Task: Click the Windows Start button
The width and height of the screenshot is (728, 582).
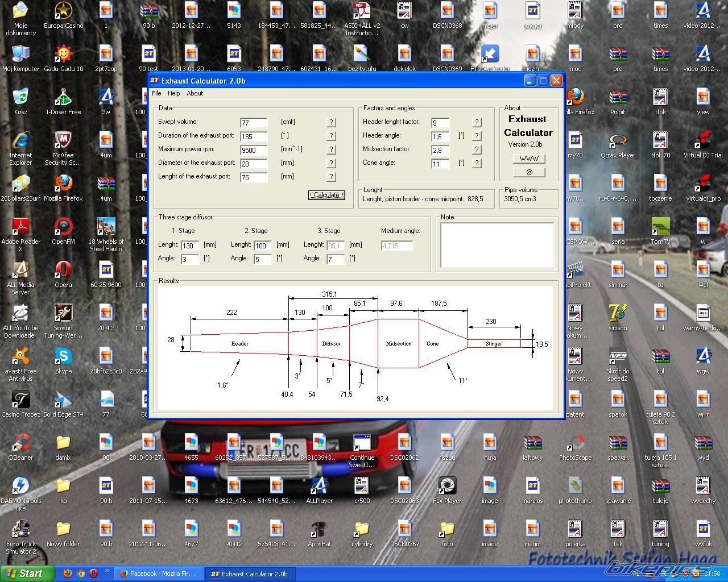Action: click(27, 573)
